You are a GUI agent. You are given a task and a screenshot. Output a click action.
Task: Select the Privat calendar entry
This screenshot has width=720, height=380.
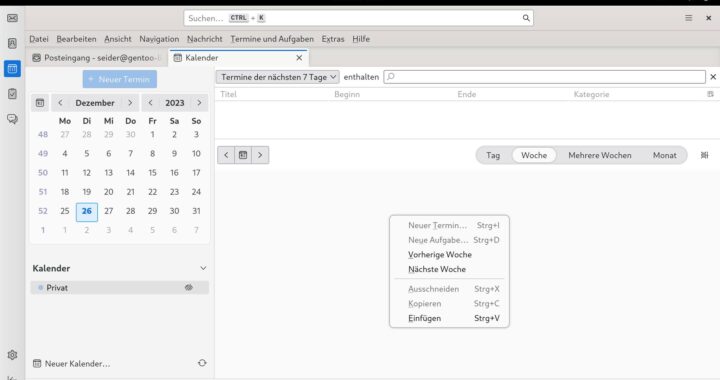[x=119, y=288]
